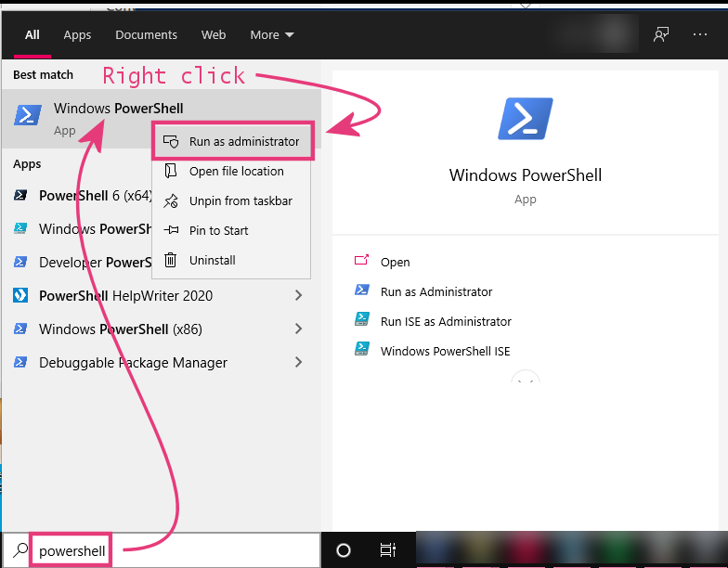Select Unpin from taskbar menu entry
728x568 pixels.
(x=231, y=200)
